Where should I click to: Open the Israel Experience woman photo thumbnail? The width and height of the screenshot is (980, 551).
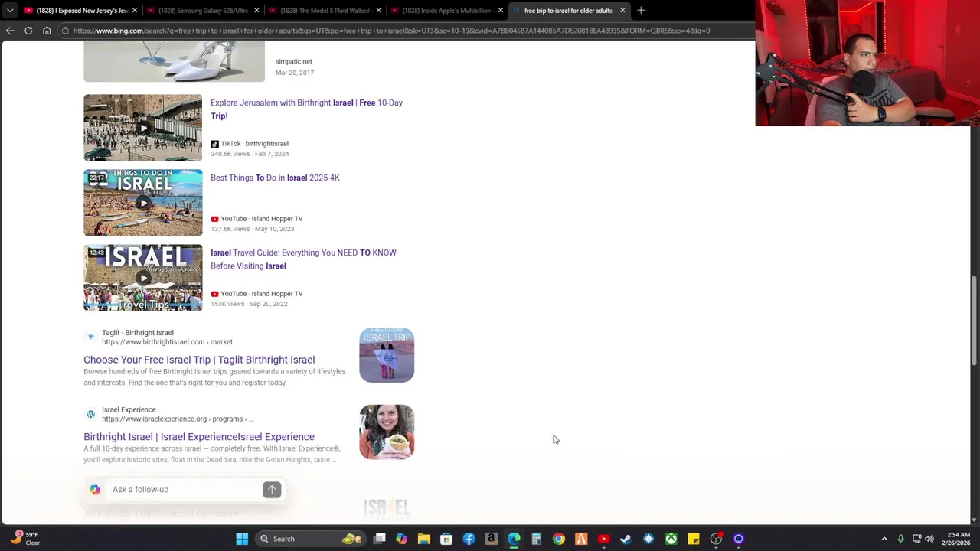387,432
